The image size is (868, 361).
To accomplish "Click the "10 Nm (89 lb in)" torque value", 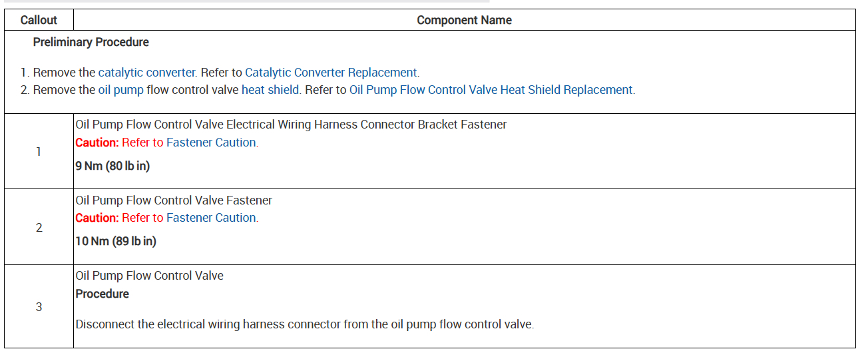I will coord(116,241).
